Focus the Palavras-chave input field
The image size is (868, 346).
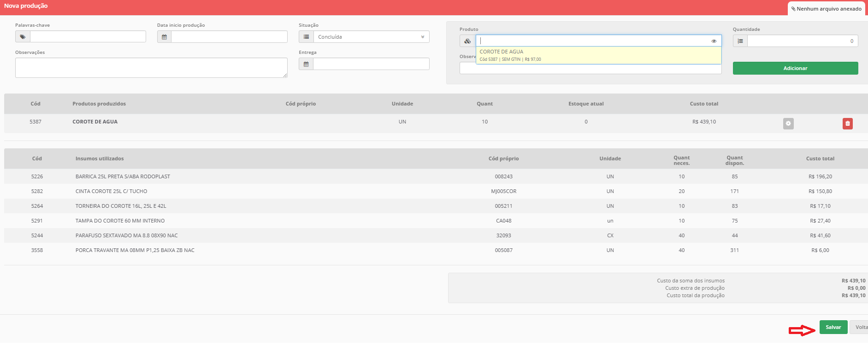(x=88, y=37)
